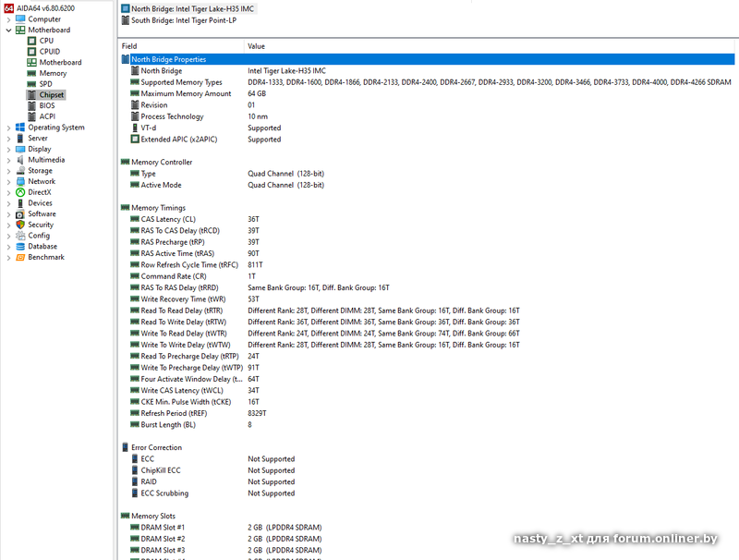Screen dimensions: 739x560
Task: Click the 8329T refresh period value
Action: click(257, 413)
